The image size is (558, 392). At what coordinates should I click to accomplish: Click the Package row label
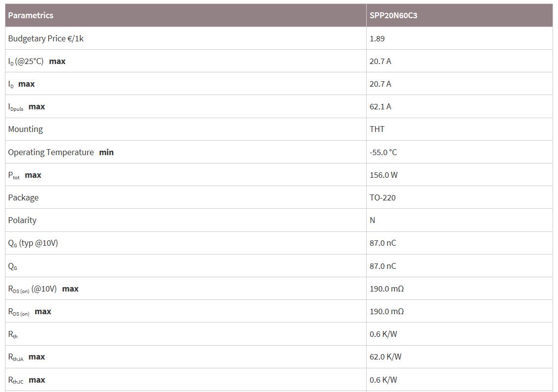[23, 197]
